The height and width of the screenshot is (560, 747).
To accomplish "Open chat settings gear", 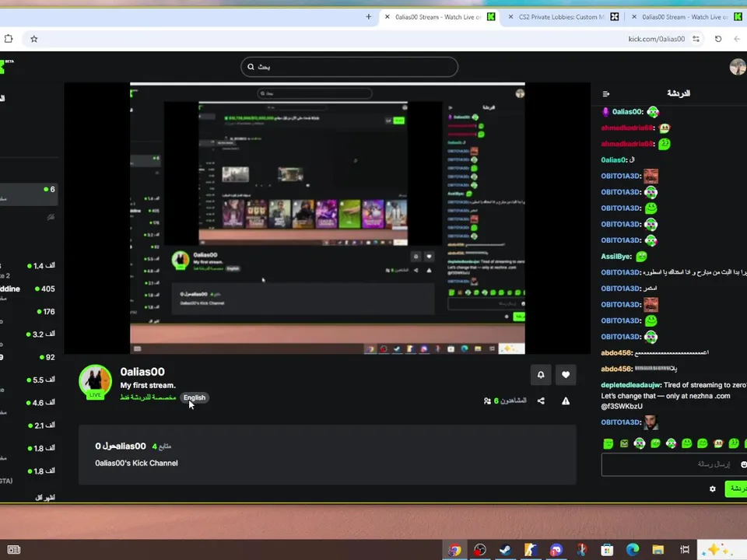I will coord(713,488).
